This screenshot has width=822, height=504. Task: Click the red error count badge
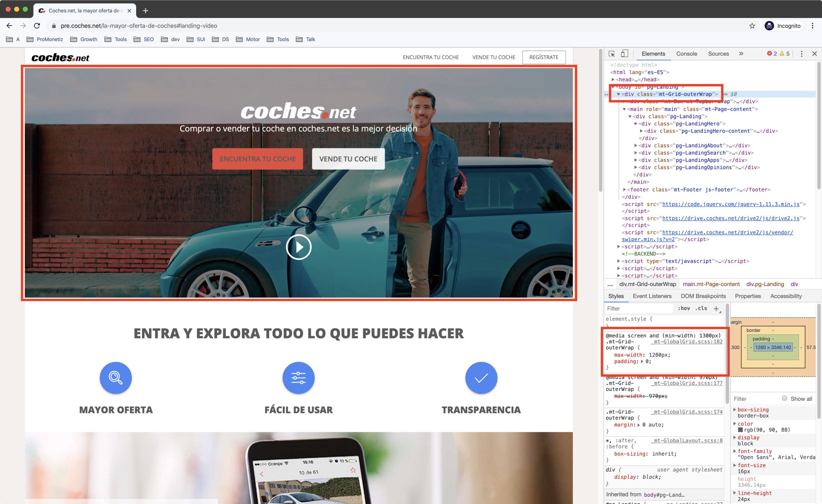[772, 54]
